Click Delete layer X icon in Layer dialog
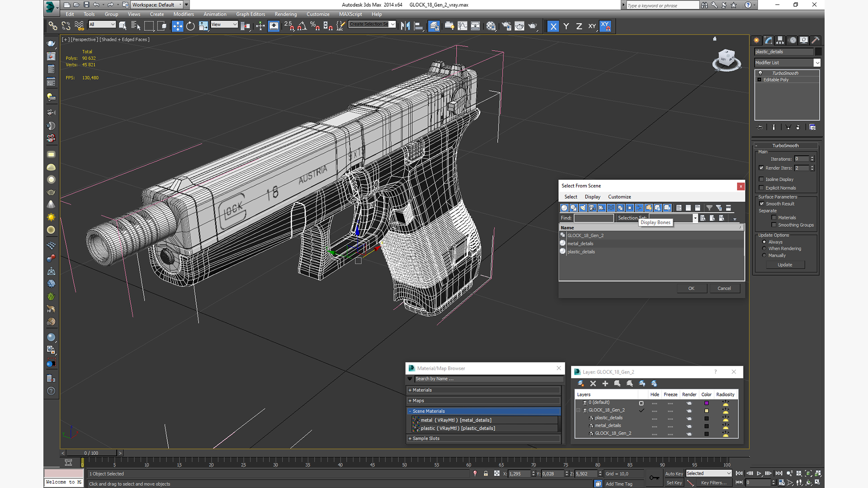This screenshot has width=868, height=488. pyautogui.click(x=593, y=383)
